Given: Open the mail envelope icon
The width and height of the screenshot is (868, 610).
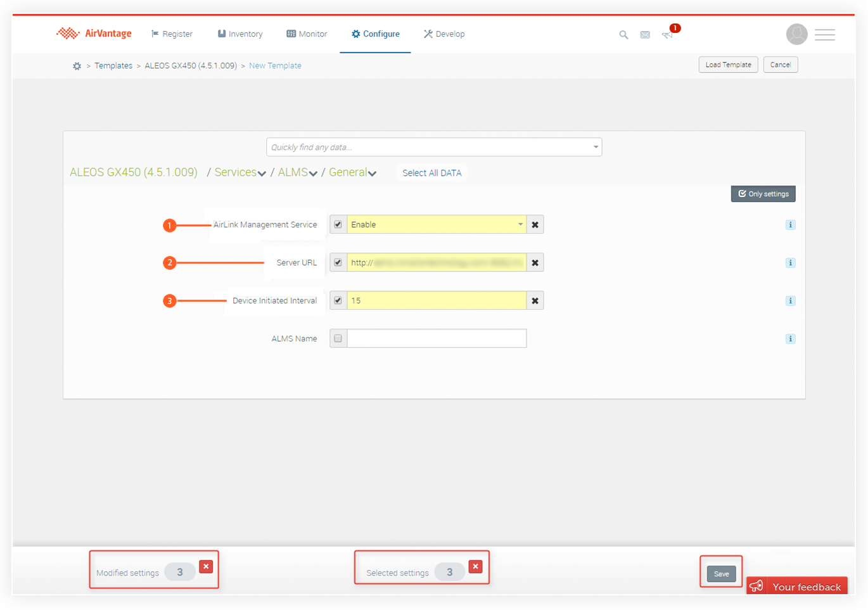Looking at the screenshot, I should 645,35.
